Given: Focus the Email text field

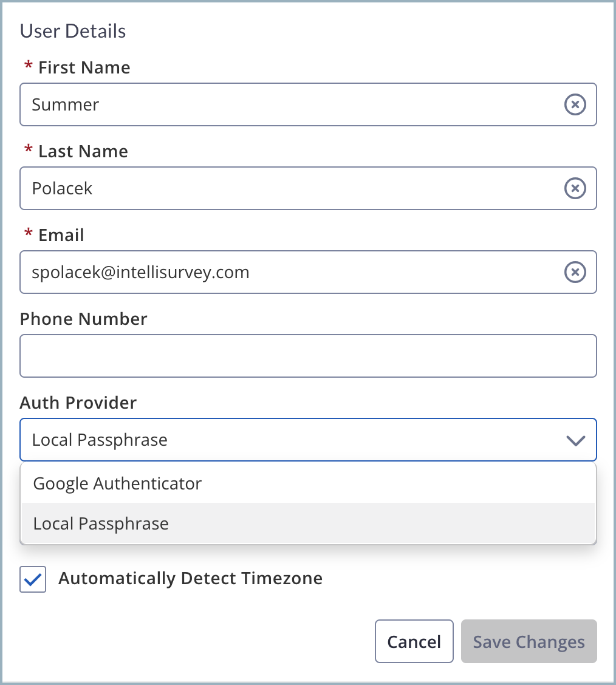Looking at the screenshot, I should 308,272.
